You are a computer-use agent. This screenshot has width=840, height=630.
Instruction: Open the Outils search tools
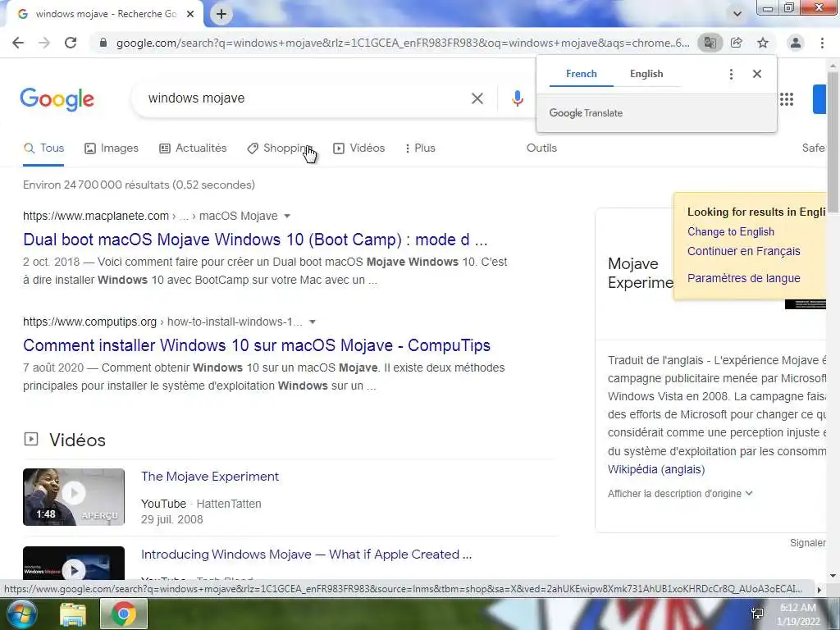click(541, 148)
